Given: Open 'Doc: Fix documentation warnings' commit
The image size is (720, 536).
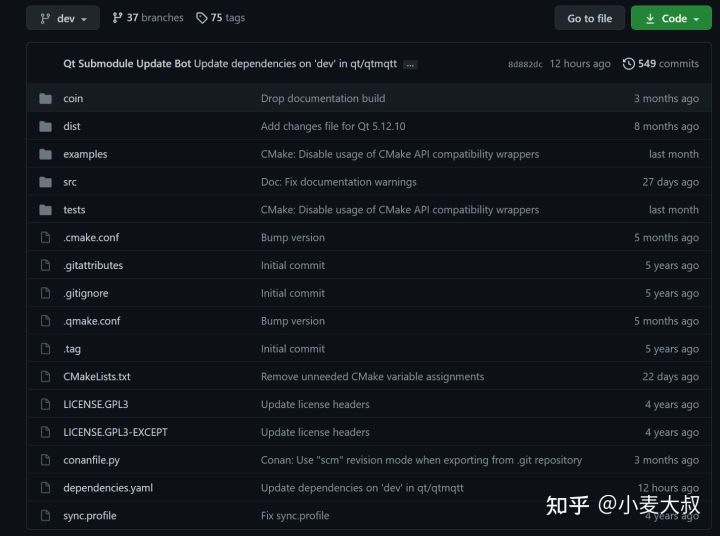Looking at the screenshot, I should (x=338, y=182).
